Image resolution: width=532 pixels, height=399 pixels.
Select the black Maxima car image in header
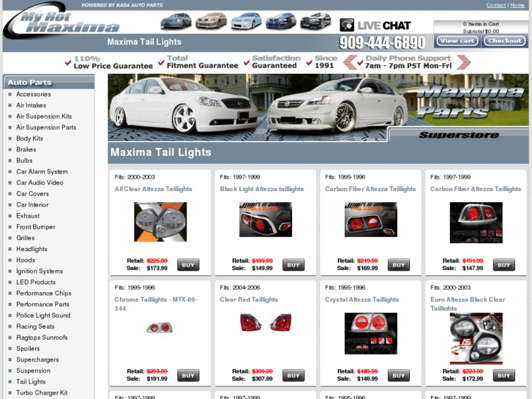click(x=316, y=20)
